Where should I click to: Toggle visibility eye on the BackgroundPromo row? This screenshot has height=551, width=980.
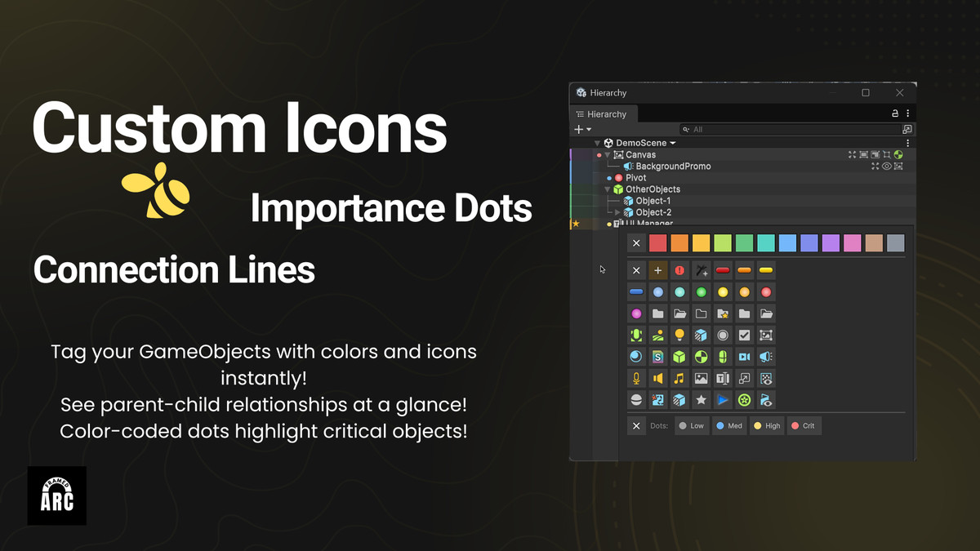coord(887,167)
